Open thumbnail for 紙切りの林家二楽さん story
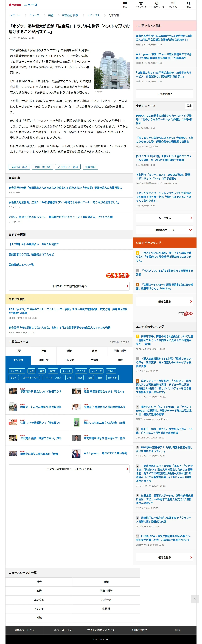 (76, 422)
